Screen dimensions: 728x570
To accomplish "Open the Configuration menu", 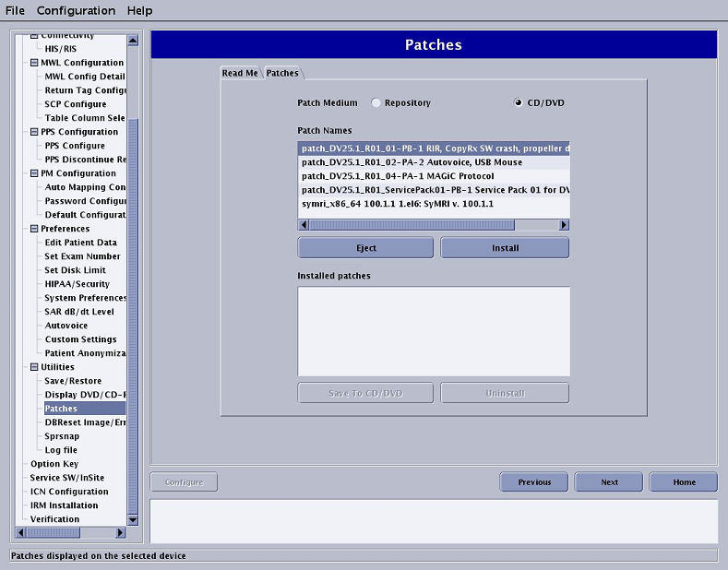I will coord(76,10).
